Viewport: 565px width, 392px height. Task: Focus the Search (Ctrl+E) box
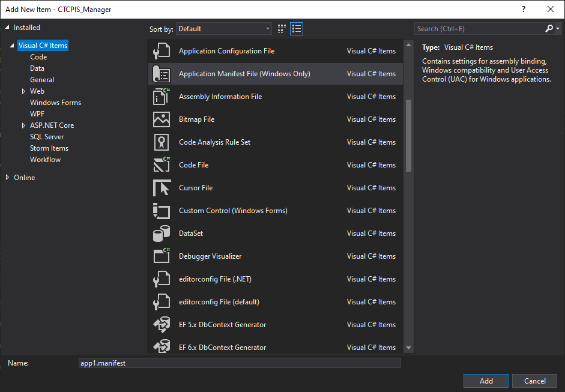click(479, 29)
